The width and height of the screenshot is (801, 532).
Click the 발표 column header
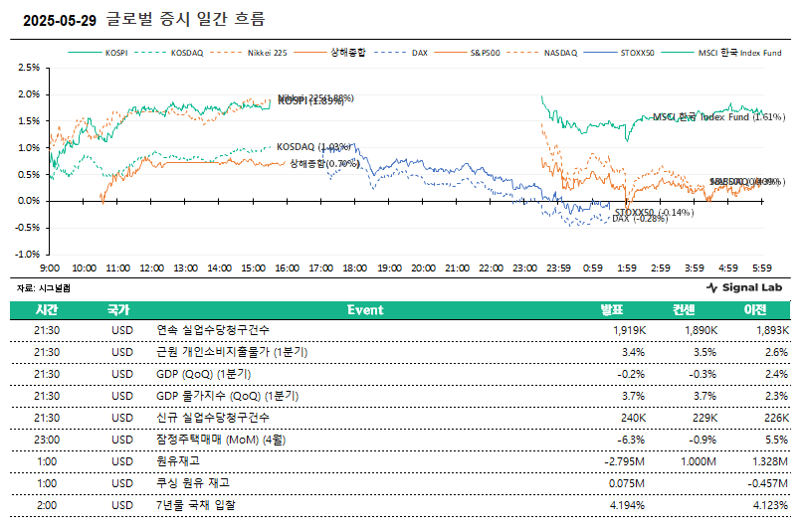[x=612, y=310]
